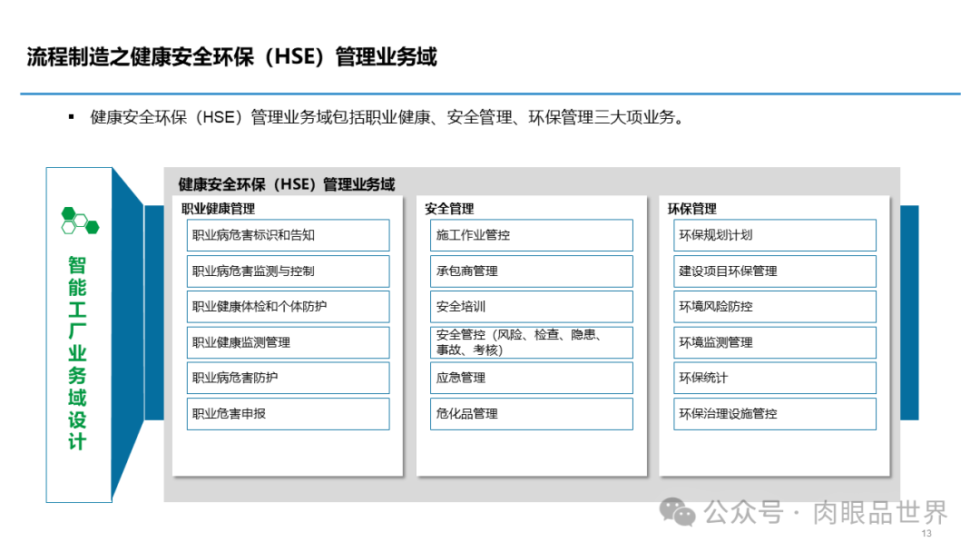This screenshot has width=980, height=552.
Task: Select the 职业病危害监测与控制 box
Action: click(x=289, y=271)
